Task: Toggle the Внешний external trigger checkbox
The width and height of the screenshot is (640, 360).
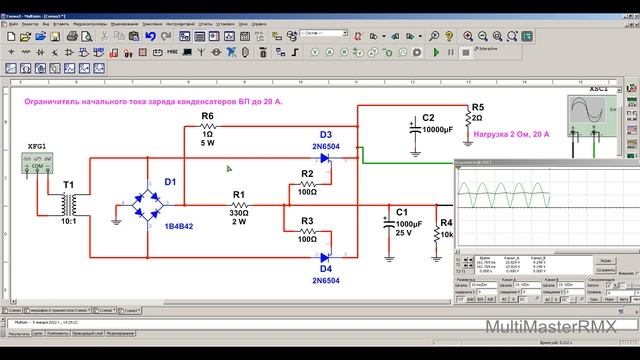Action: click(x=637, y=273)
